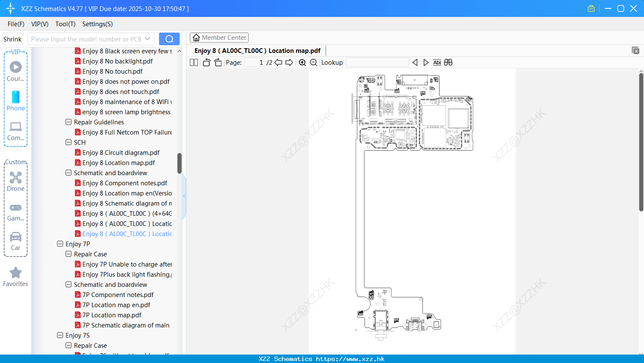
Task: Select the Enjoy 8 Location map.pdf tab
Action: (x=258, y=51)
